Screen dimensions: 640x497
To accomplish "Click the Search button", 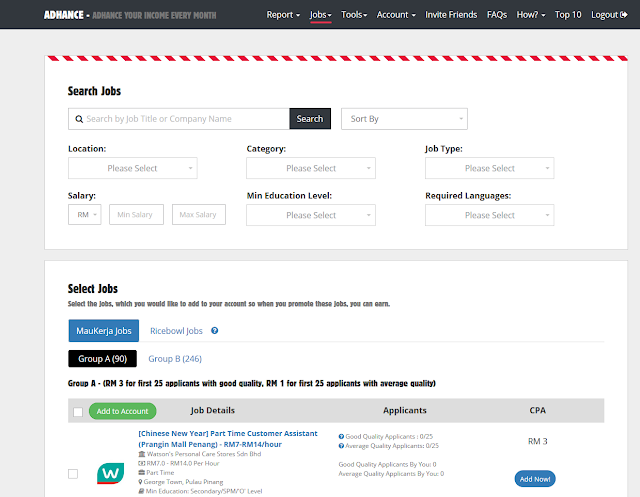I will [310, 119].
